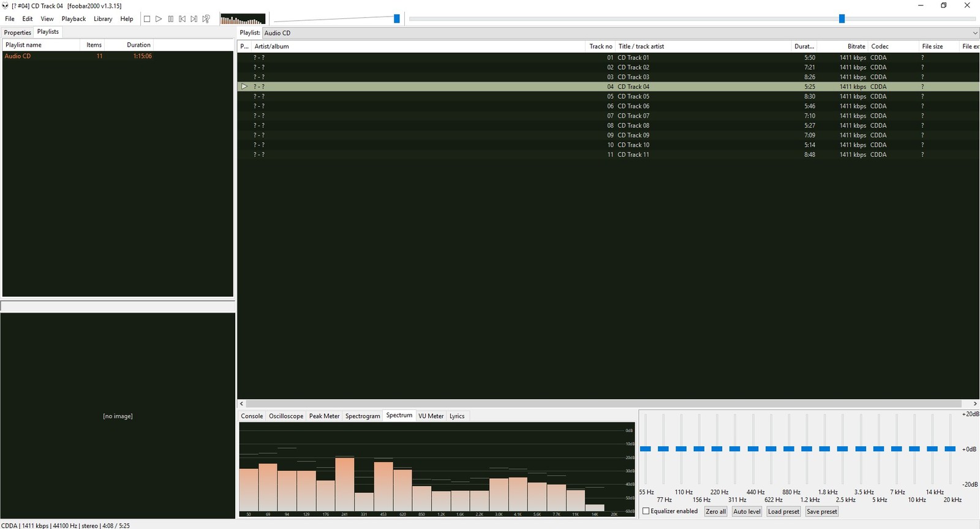Open the Library menu
The height and width of the screenshot is (529, 980).
(x=103, y=19)
